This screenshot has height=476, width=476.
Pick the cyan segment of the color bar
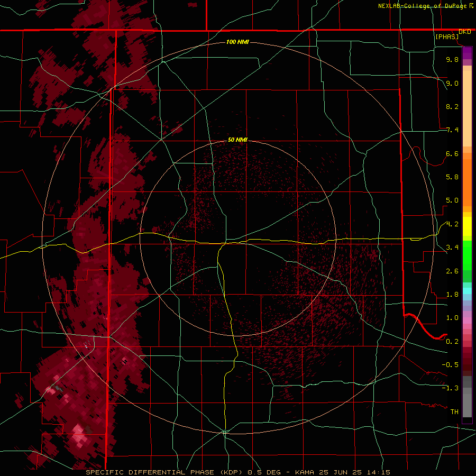tap(467, 291)
